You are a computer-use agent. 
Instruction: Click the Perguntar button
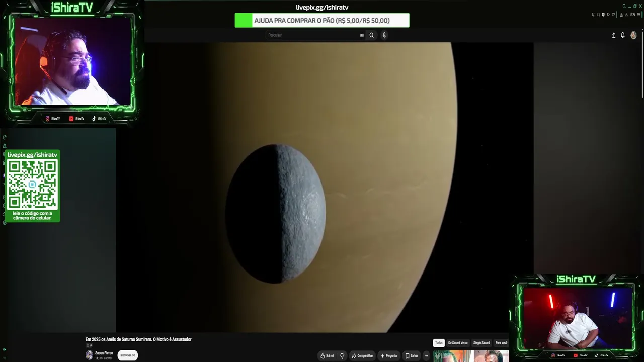tap(389, 356)
